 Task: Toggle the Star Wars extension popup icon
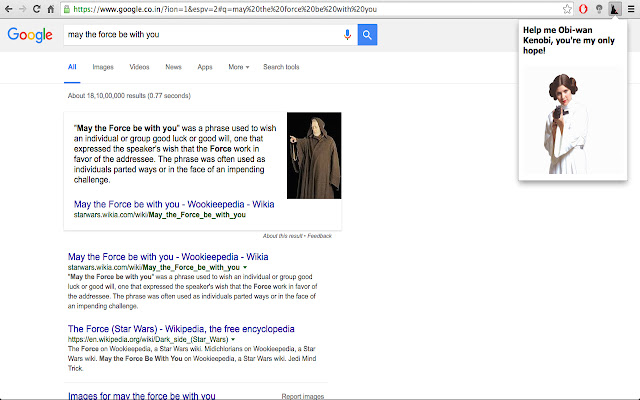(615, 9)
